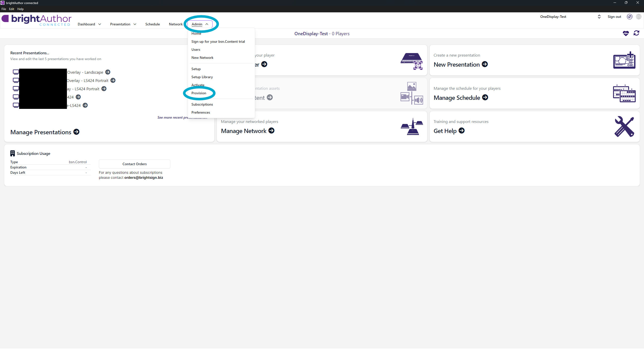Open Subscriptions in the Admin menu
Image resolution: width=644 pixels, height=350 pixels.
(x=202, y=104)
